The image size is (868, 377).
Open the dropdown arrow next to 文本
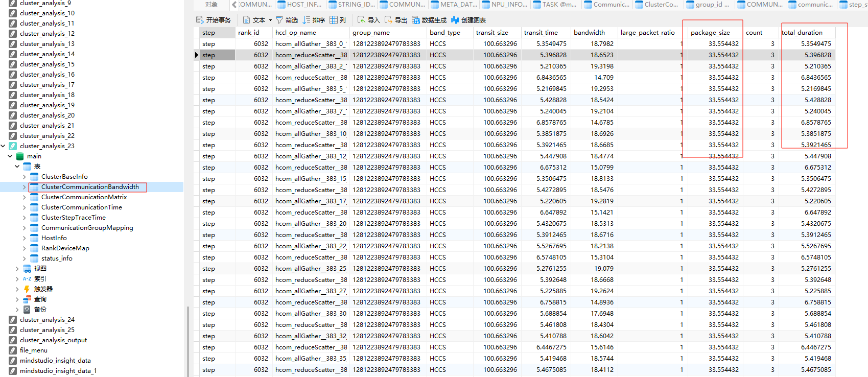pos(270,20)
